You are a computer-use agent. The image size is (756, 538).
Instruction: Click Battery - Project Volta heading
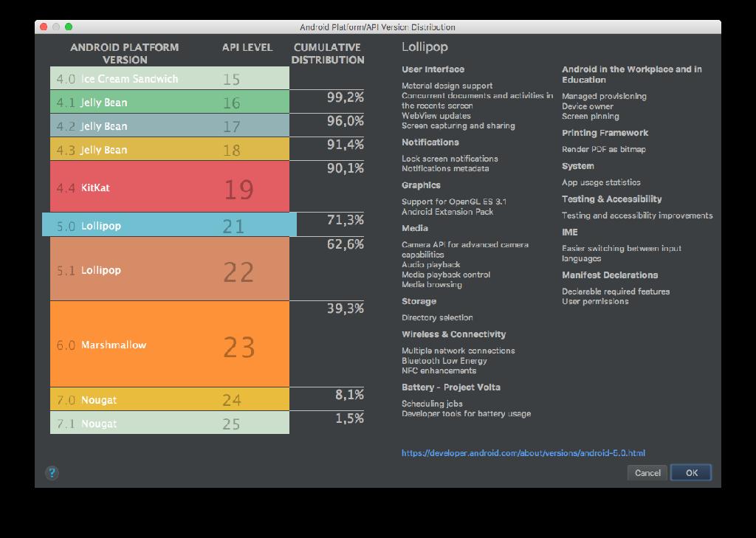coord(451,387)
